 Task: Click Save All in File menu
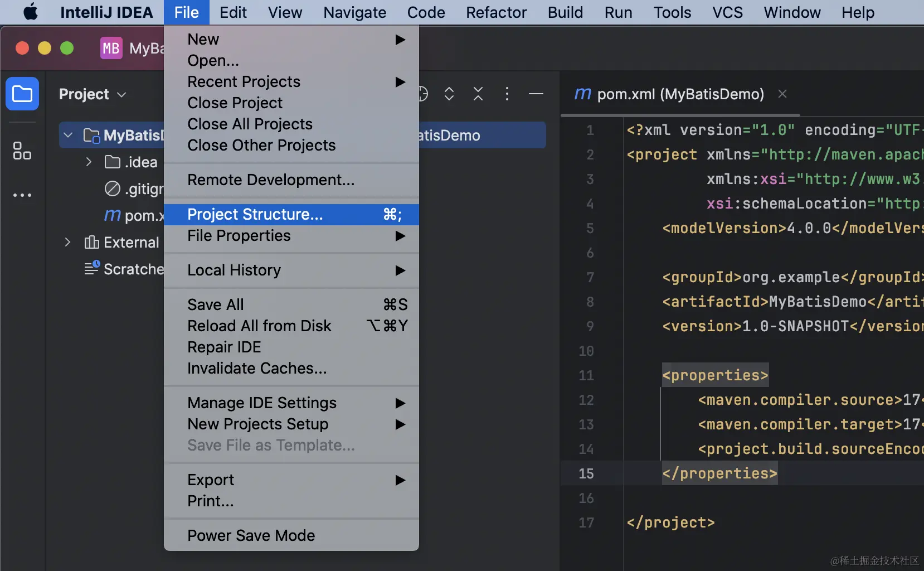tap(216, 305)
